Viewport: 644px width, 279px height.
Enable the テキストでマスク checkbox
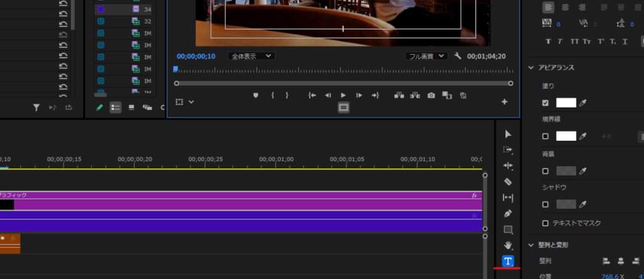pos(545,223)
